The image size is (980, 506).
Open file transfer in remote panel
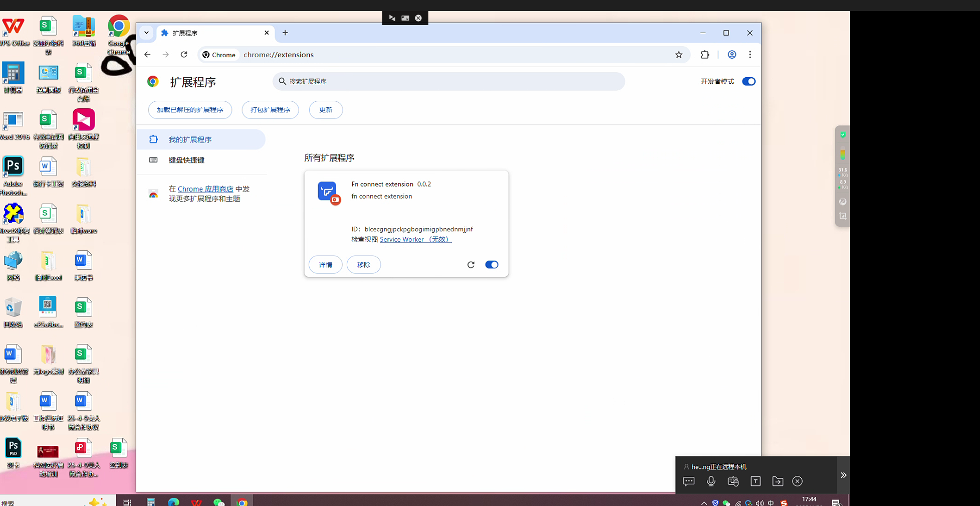point(778,481)
